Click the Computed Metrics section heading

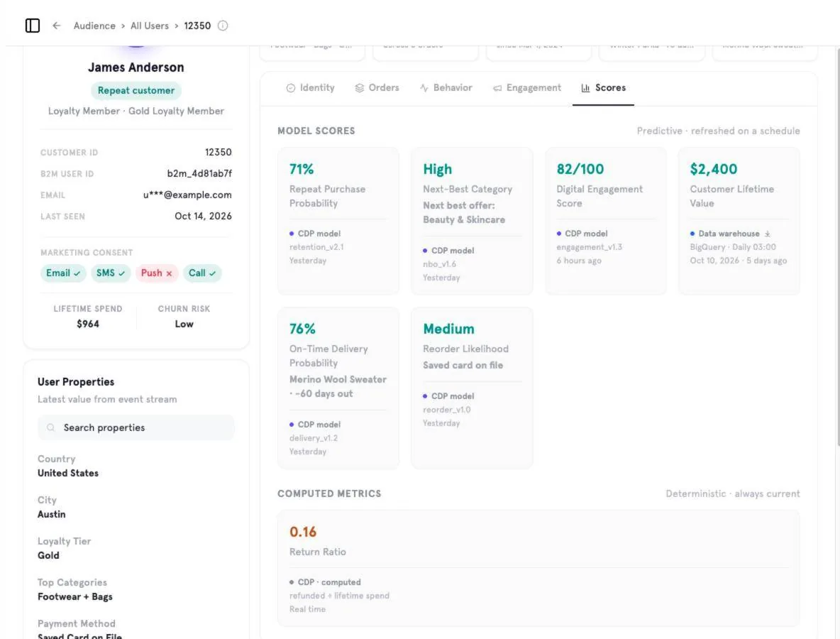tap(329, 493)
